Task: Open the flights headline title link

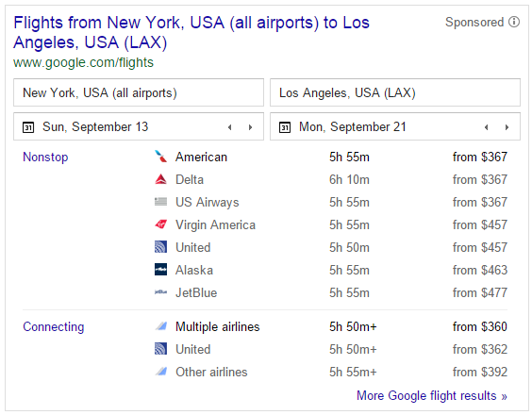Action: [x=191, y=33]
